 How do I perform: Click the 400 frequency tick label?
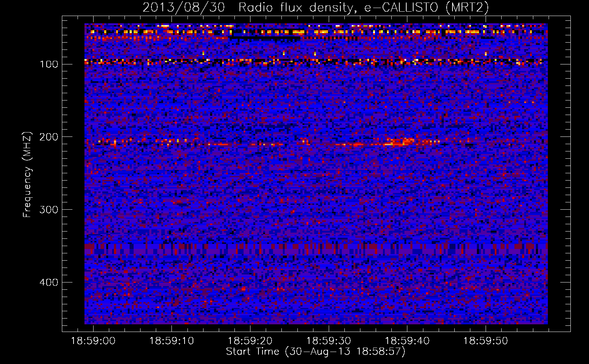[49, 283]
